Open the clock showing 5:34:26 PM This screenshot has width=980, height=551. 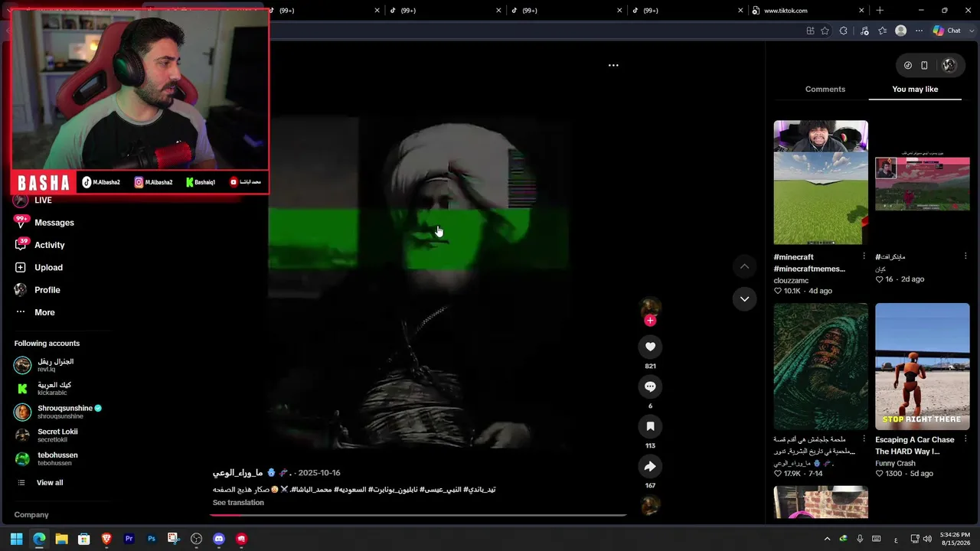click(x=954, y=539)
